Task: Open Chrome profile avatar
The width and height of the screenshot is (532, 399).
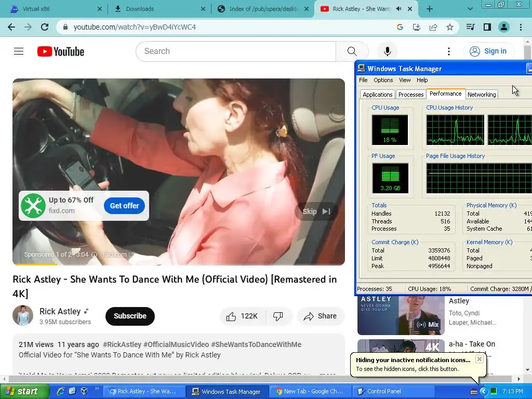Action: point(504,27)
